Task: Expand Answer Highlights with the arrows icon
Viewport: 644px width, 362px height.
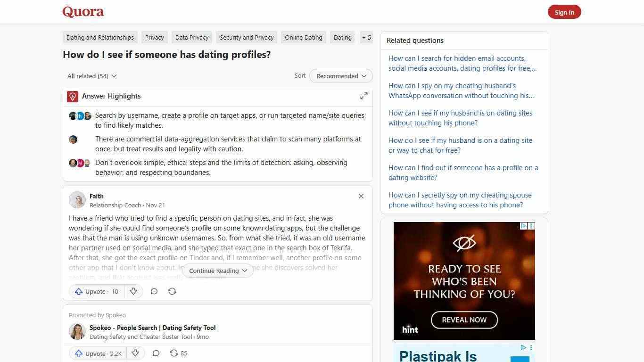Action: (363, 96)
